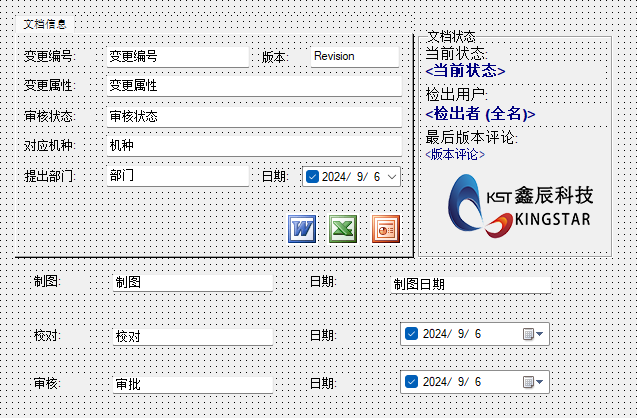Image resolution: width=637 pixels, height=418 pixels.
Task: Click the Word document icon
Action: coord(302,229)
